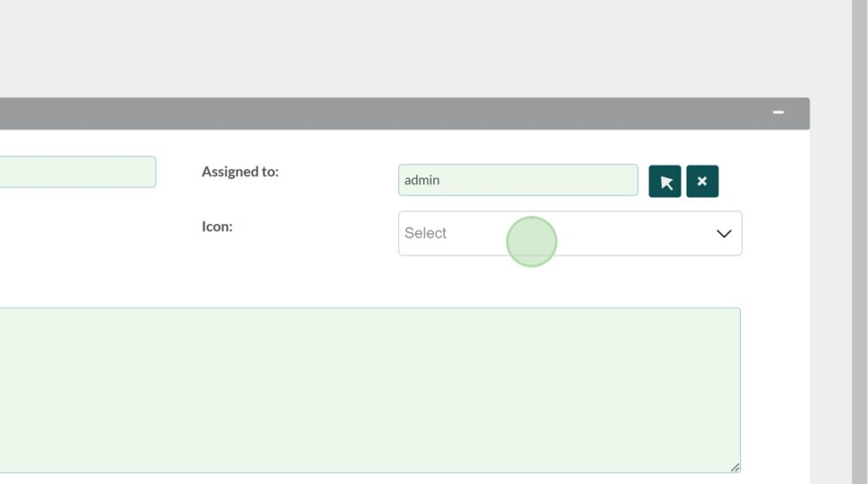The image size is (868, 484).
Task: Collapse the panel using the minus icon
Action: tap(778, 113)
